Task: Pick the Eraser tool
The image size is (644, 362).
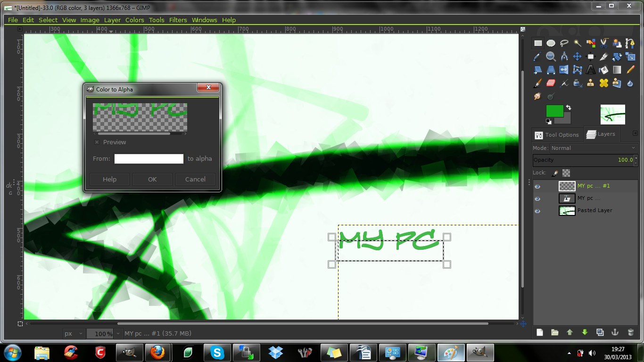Action: click(x=551, y=83)
